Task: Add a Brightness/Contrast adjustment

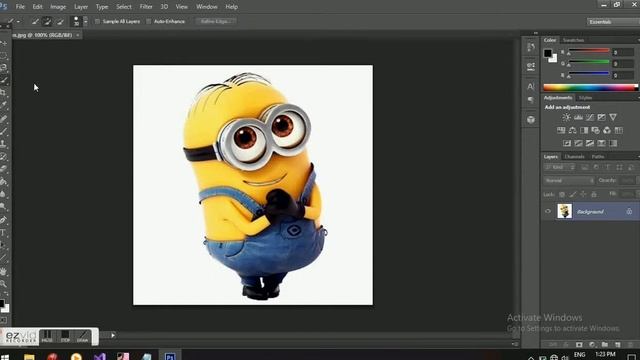Action: 567,118
